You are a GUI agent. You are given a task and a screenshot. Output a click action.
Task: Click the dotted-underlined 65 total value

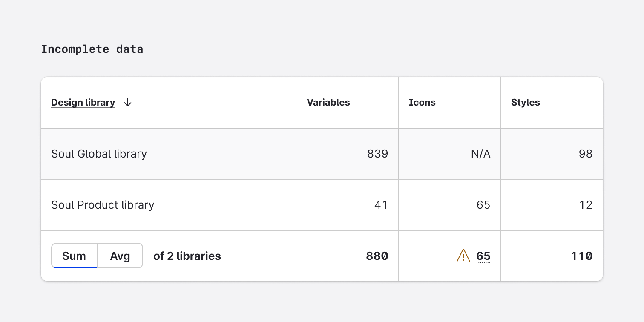click(483, 256)
